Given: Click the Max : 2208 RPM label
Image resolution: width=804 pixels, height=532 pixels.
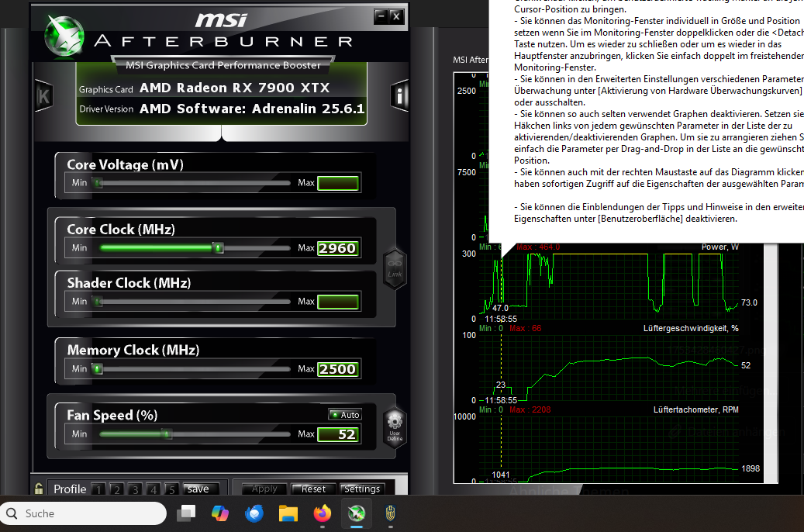Looking at the screenshot, I should (x=530, y=409).
